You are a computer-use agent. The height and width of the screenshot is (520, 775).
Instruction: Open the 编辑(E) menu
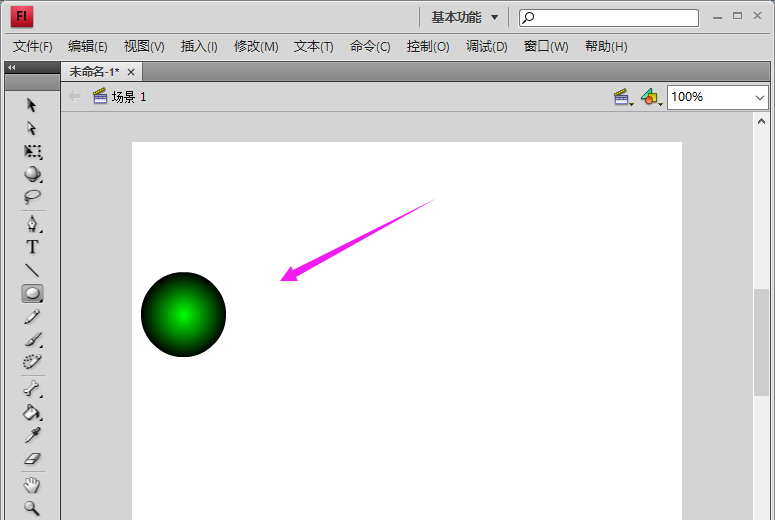tap(87, 46)
